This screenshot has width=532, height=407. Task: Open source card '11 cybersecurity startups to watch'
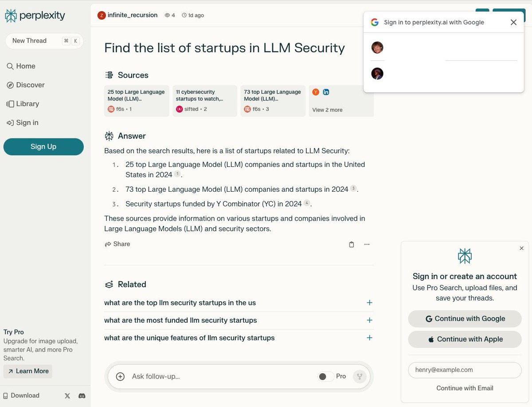click(x=205, y=101)
